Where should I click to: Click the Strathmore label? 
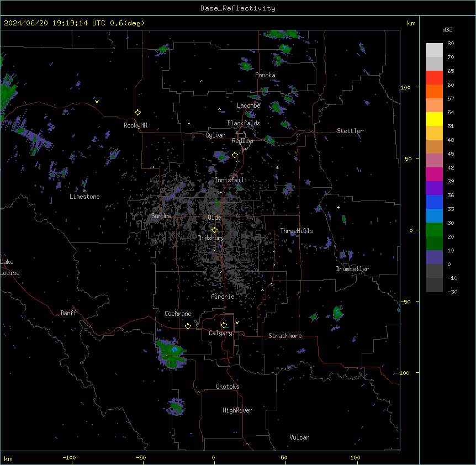(x=285, y=336)
